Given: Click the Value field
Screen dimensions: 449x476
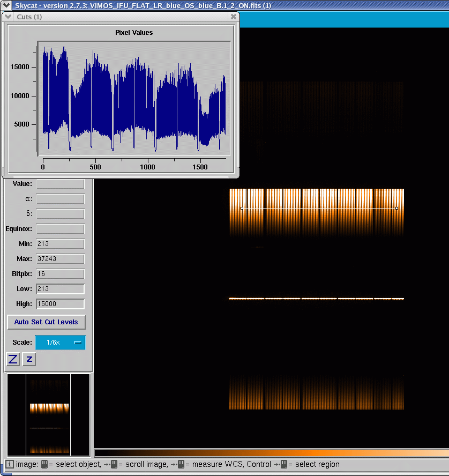Looking at the screenshot, I should tap(60, 184).
